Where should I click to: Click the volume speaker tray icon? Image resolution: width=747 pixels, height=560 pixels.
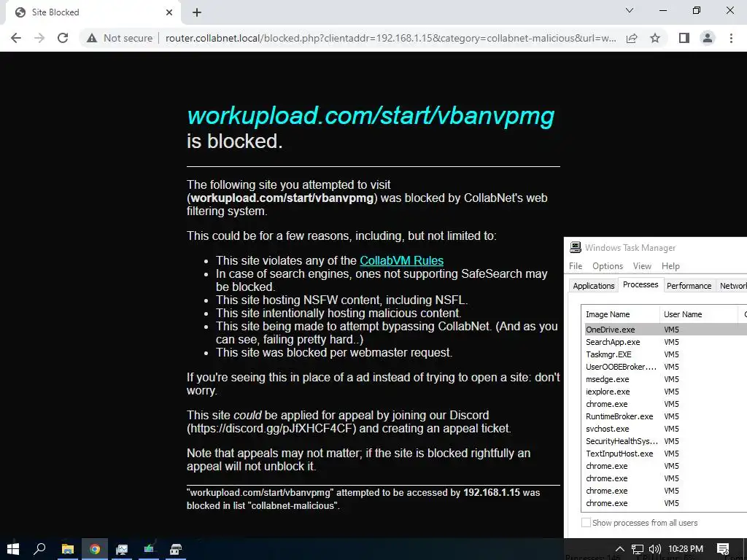tap(655, 549)
